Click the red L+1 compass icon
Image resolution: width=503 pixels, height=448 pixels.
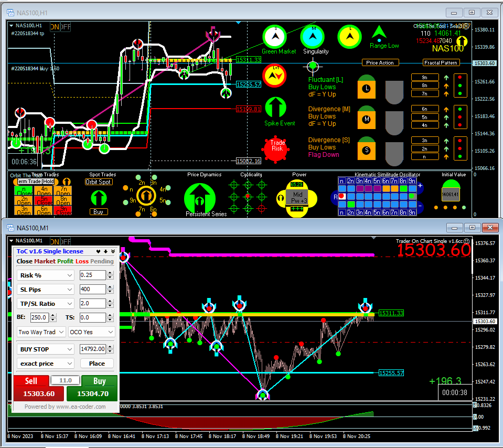click(275, 76)
